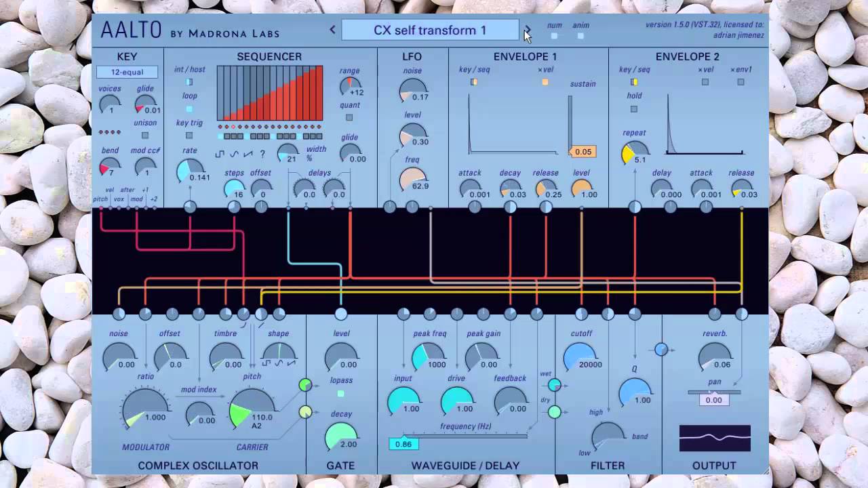The image size is (868, 488).
Task: Click the waveguide wet level dial
Action: (x=555, y=385)
